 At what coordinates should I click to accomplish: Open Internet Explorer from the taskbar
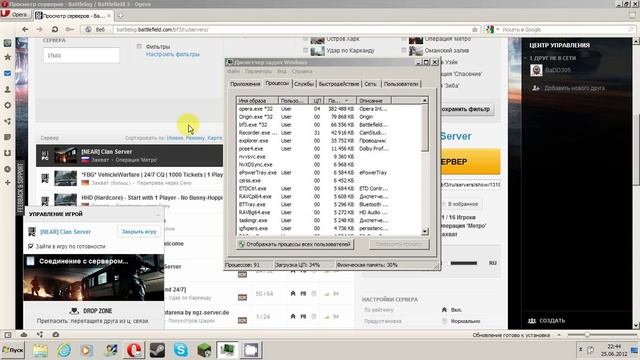(64, 350)
